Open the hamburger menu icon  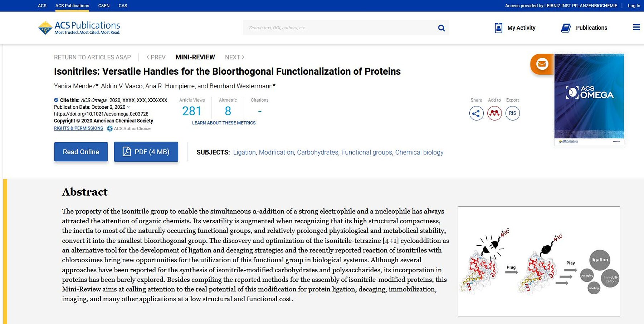click(636, 27)
